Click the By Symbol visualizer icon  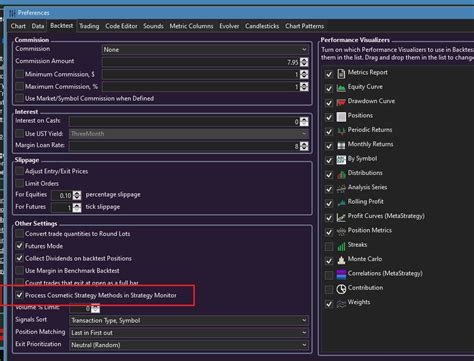pyautogui.click(x=341, y=160)
